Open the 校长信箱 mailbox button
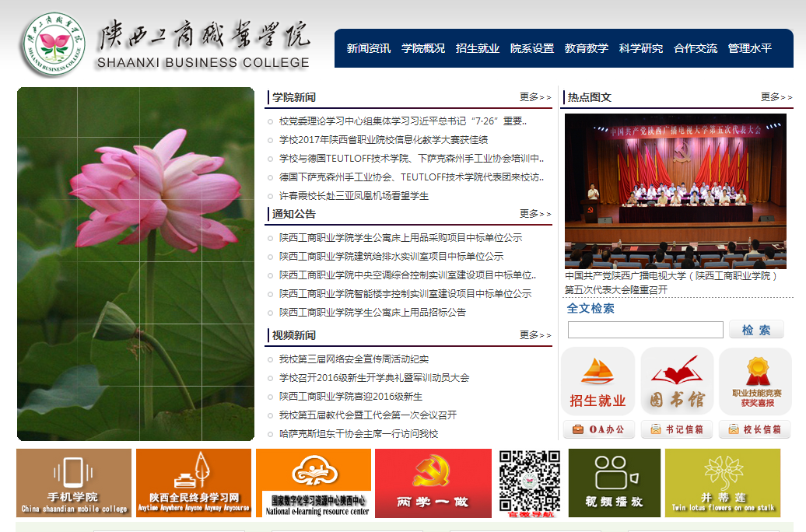This screenshot has height=532, width=806. click(x=755, y=429)
